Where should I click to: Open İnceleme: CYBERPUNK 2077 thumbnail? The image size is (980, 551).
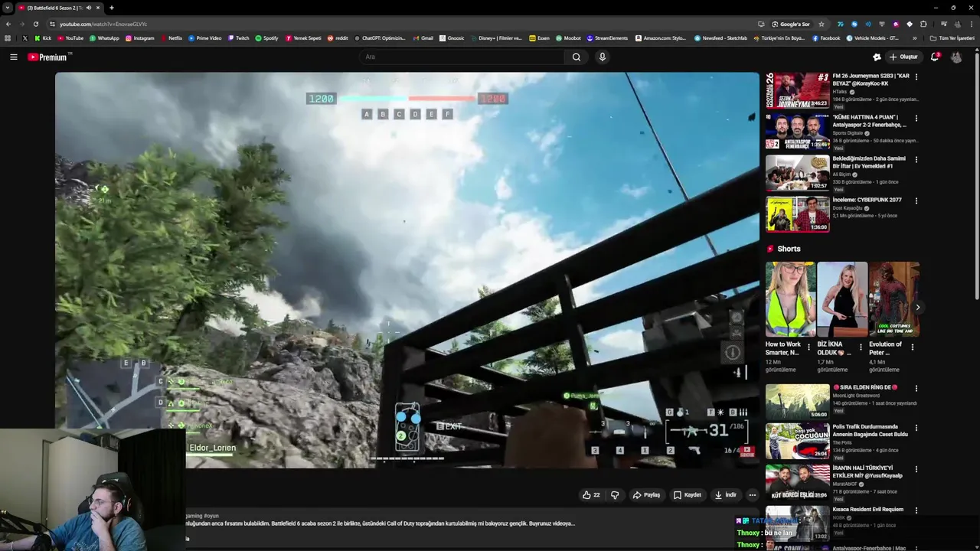[x=797, y=214]
